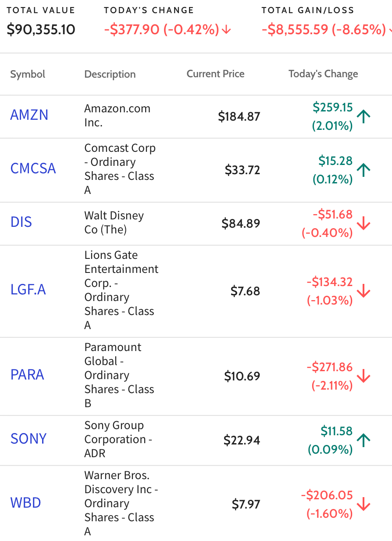Image resolution: width=392 pixels, height=541 pixels.
Task: Sort by the Symbol column header
Action: tap(28, 74)
